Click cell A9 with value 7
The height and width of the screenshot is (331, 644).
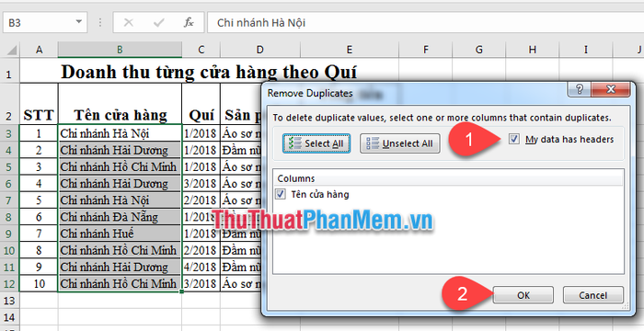[39, 234]
